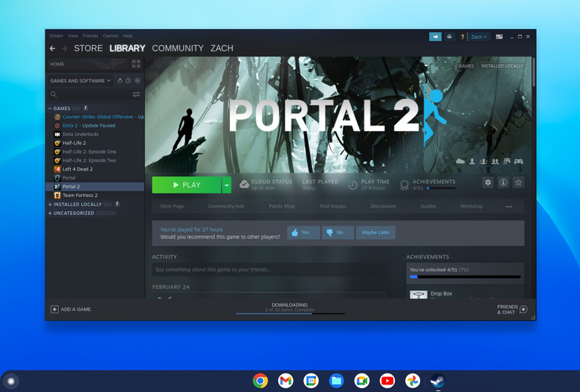Image resolution: width=580 pixels, height=392 pixels.
Task: Add Portal 2 to favorites star
Action: (518, 182)
